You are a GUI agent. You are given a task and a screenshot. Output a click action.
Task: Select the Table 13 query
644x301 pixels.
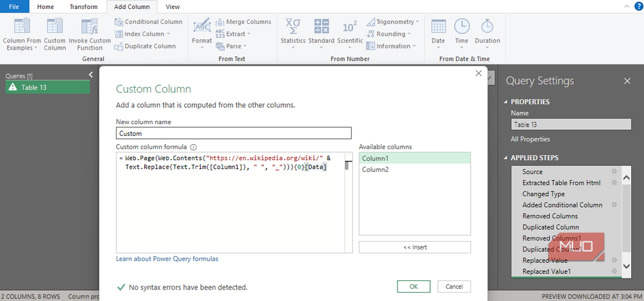click(48, 87)
